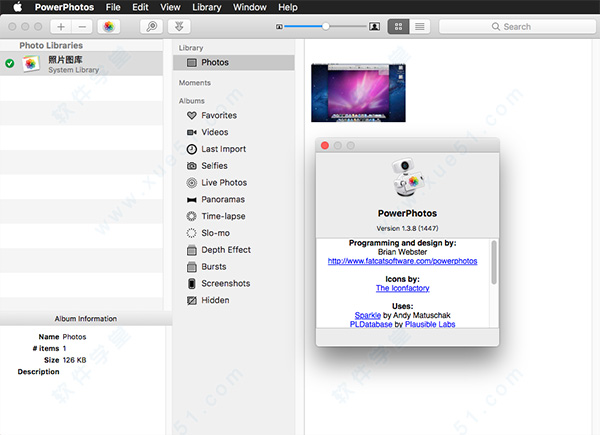This screenshot has width=600, height=435.
Task: Open the Favorites album heart icon
Action: [x=192, y=115]
